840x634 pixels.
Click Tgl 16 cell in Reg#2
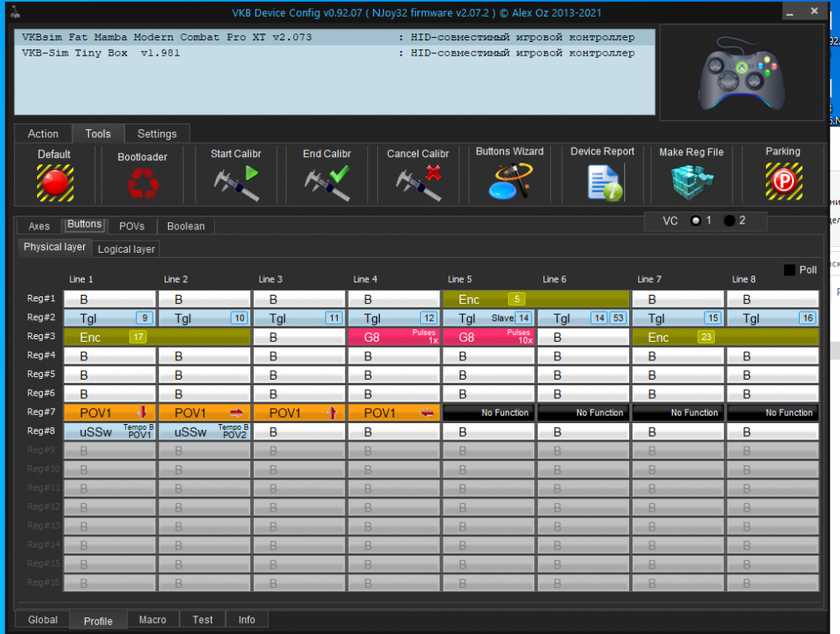point(774,318)
